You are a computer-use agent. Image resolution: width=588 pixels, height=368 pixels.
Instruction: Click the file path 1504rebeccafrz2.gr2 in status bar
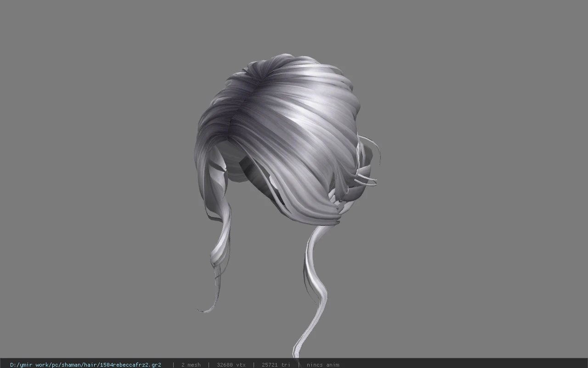coord(85,365)
